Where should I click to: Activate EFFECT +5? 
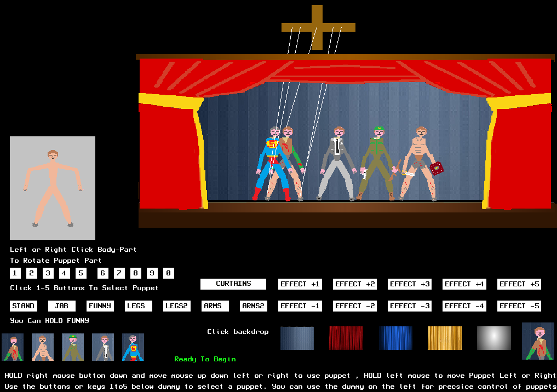pos(519,284)
